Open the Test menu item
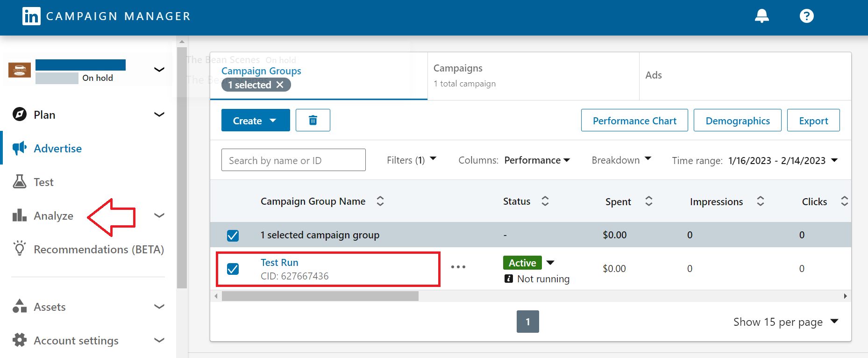This screenshot has height=358, width=868. [43, 182]
